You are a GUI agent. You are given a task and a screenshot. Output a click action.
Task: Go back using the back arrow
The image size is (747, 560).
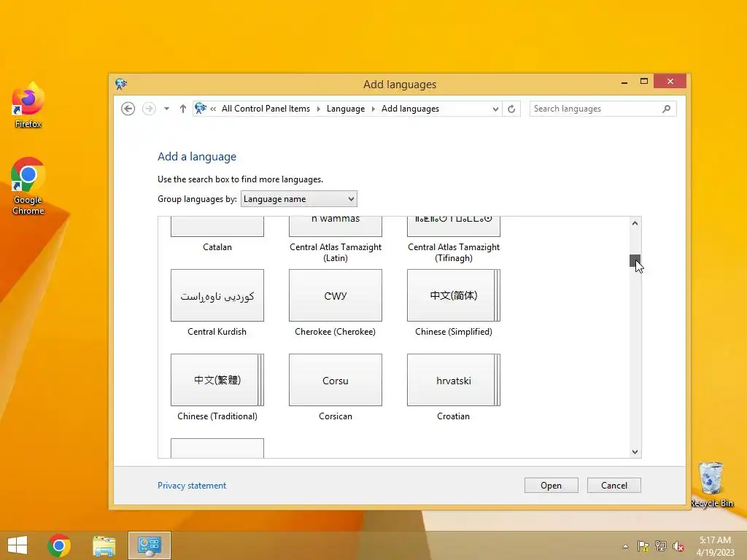pos(128,109)
